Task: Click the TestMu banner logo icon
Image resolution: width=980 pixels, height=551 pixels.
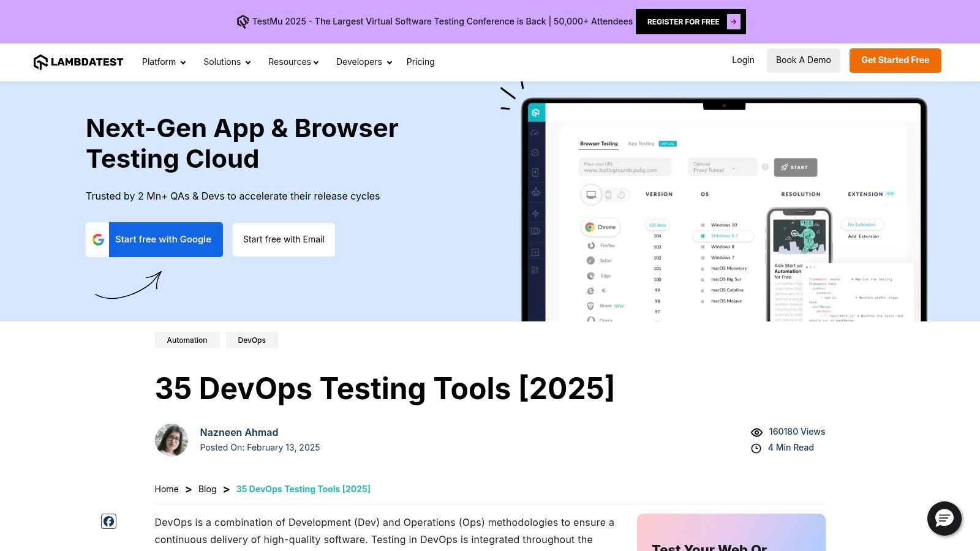Action: point(243,21)
